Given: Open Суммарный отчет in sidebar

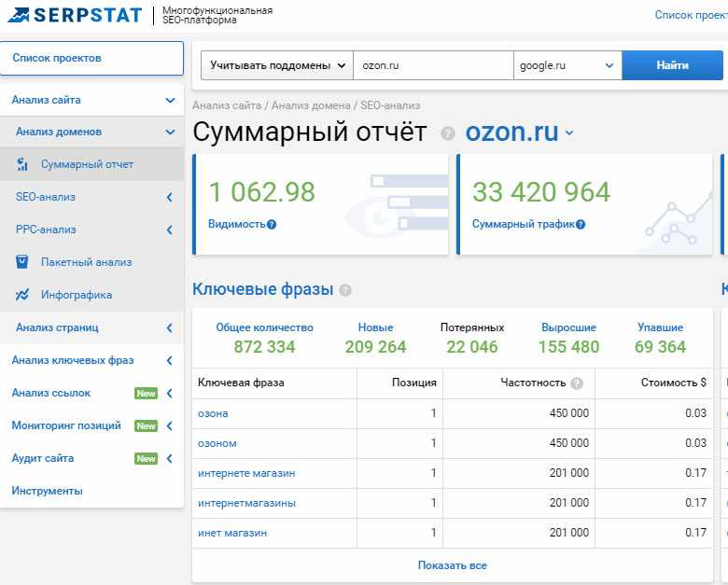Looking at the screenshot, I should [91, 164].
